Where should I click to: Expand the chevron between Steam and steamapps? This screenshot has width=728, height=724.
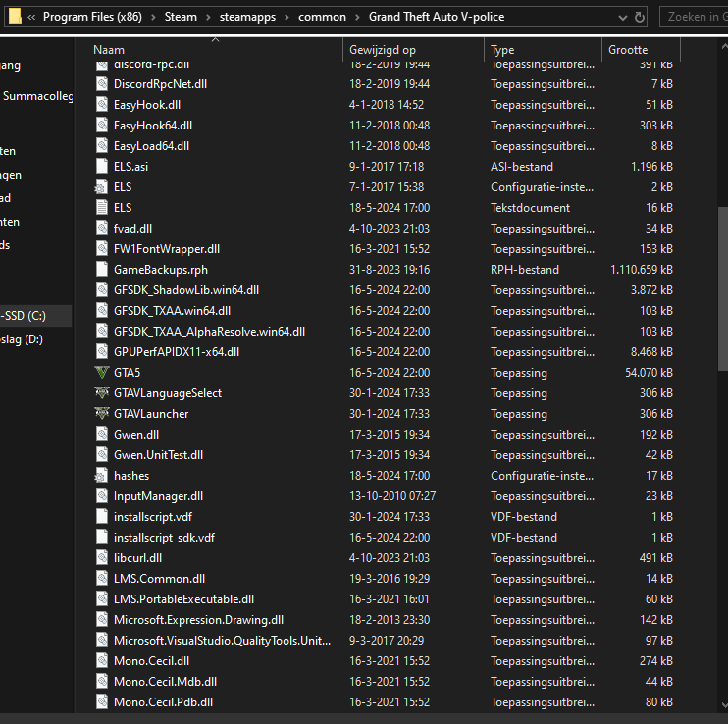click(x=208, y=17)
